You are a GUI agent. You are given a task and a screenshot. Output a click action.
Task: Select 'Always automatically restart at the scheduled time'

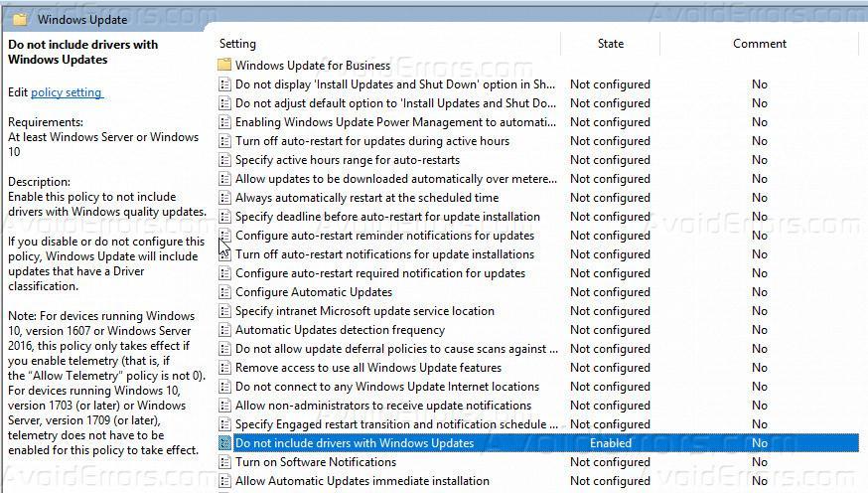tap(366, 198)
